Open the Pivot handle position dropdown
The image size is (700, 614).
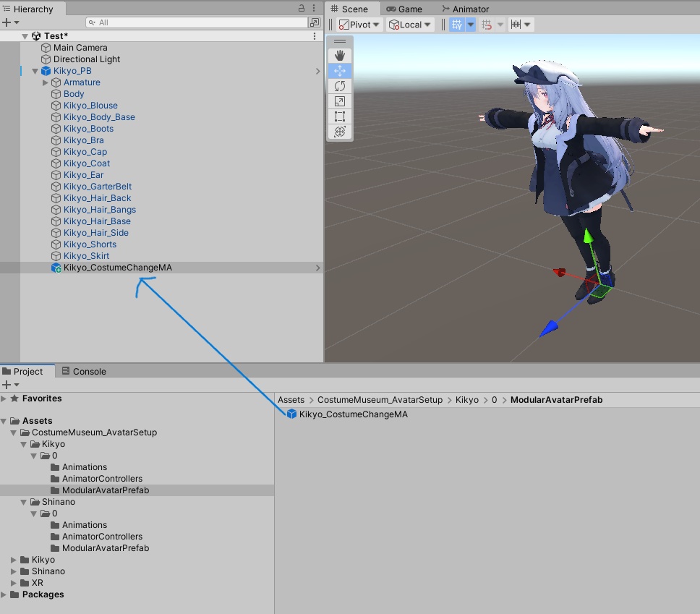tap(359, 25)
